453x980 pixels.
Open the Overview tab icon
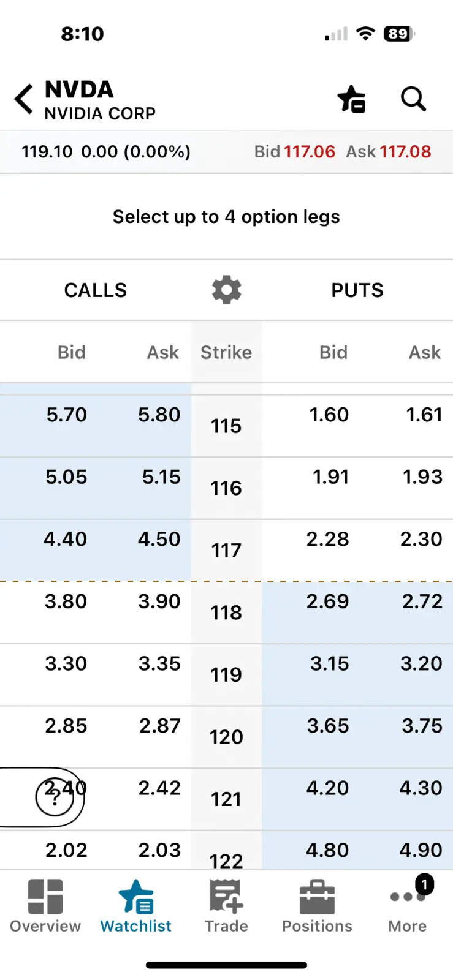click(x=45, y=905)
